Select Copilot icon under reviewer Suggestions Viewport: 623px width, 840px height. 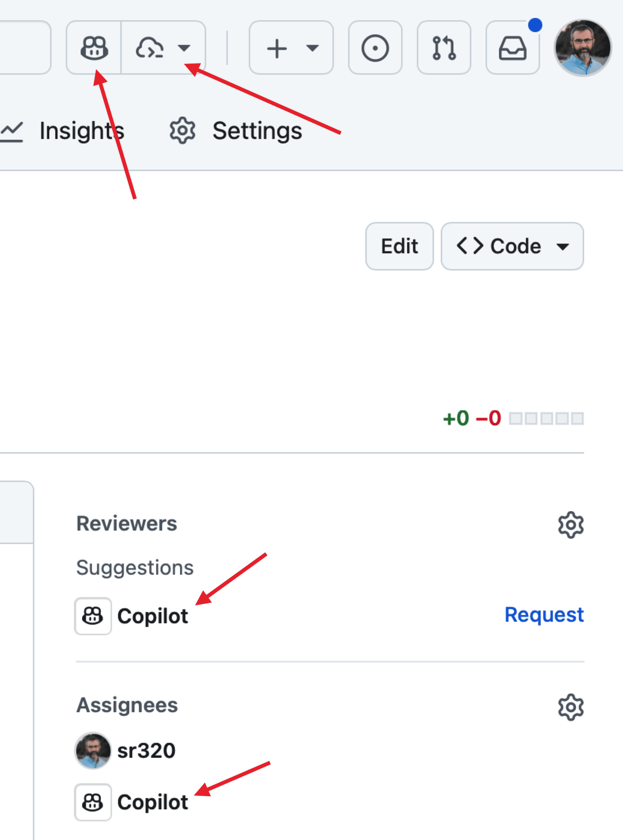[x=93, y=616]
